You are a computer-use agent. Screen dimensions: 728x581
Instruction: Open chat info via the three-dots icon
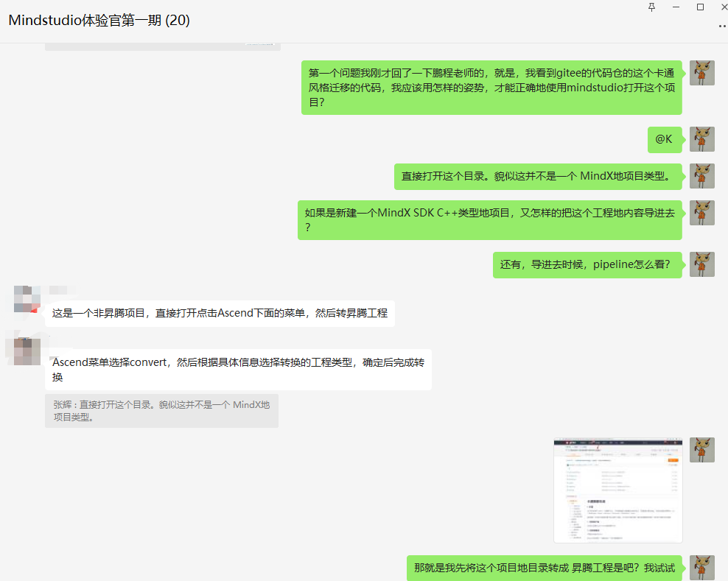[722, 27]
